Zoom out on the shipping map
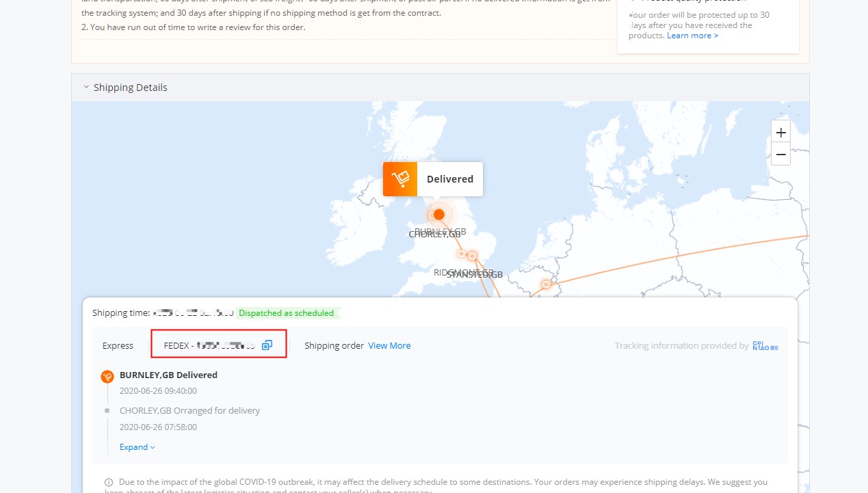Viewport: 868px width, 493px height. 780,155
